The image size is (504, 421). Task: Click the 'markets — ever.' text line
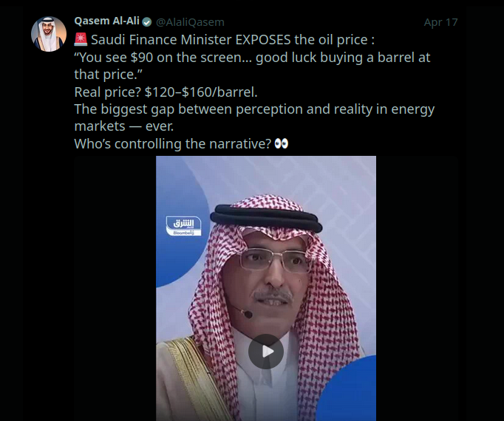pyautogui.click(x=124, y=126)
